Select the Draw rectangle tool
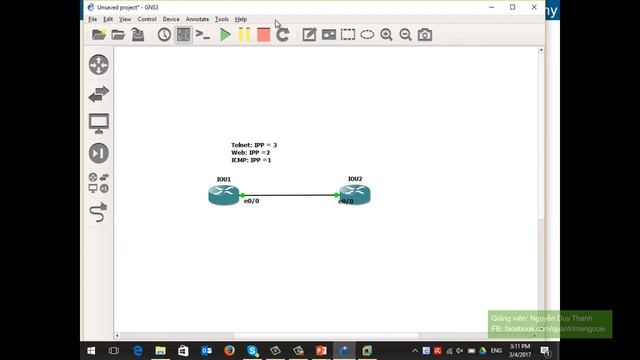The height and width of the screenshot is (360, 640). click(x=348, y=35)
